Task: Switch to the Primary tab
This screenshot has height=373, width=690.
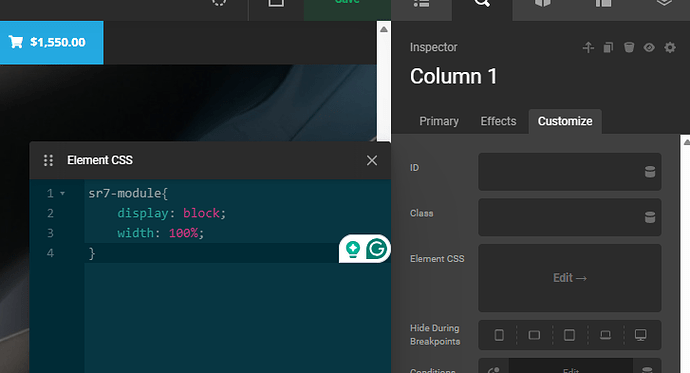Action: 439,121
